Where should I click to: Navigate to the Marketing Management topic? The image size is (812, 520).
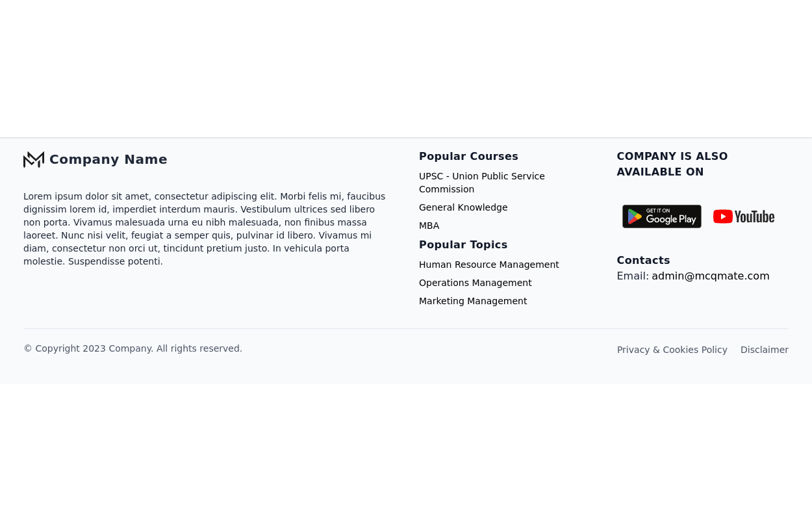coord(473,301)
